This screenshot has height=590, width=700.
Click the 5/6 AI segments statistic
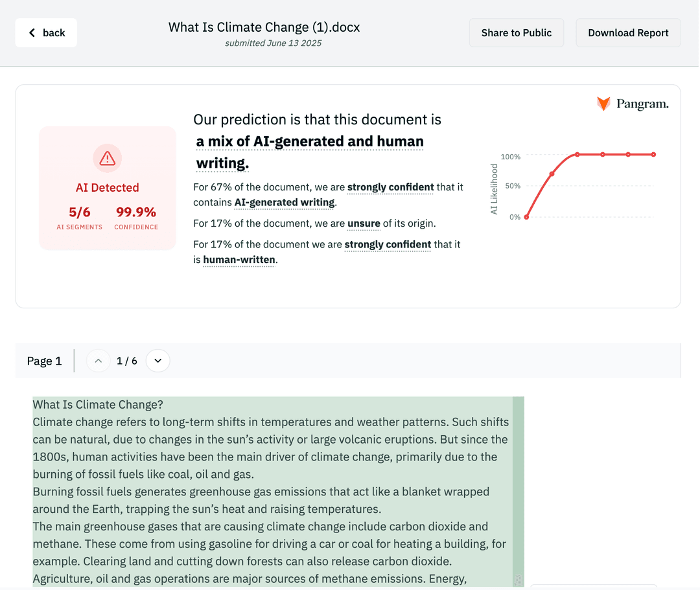pyautogui.click(x=79, y=212)
